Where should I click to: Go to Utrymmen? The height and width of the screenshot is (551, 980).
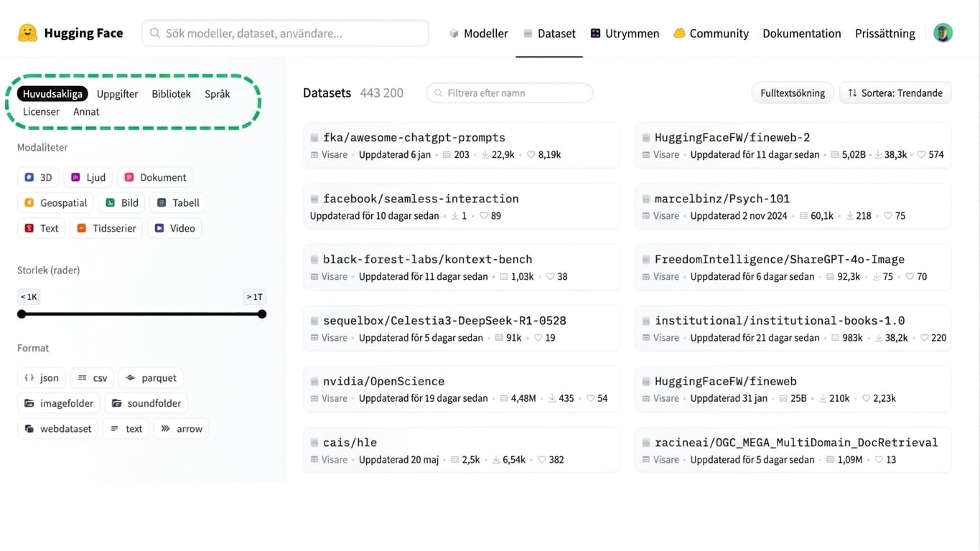[x=625, y=33]
